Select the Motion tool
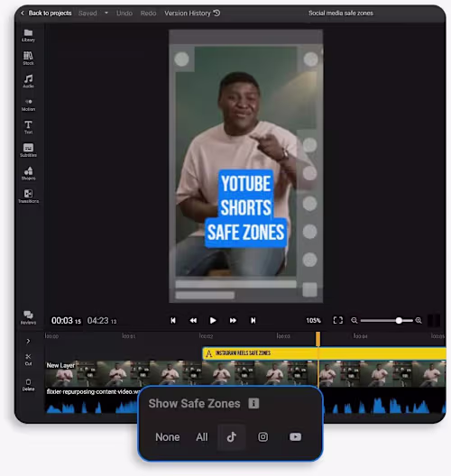The image size is (451, 476). point(28,105)
